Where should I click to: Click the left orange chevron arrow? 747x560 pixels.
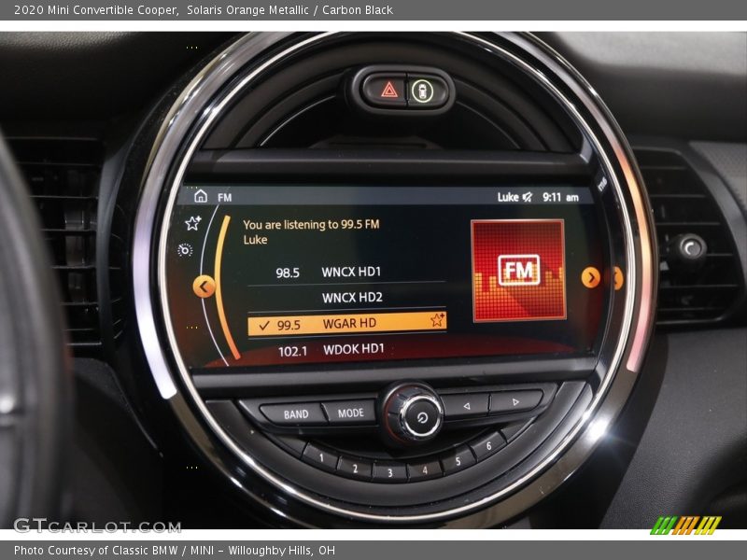coord(202,284)
